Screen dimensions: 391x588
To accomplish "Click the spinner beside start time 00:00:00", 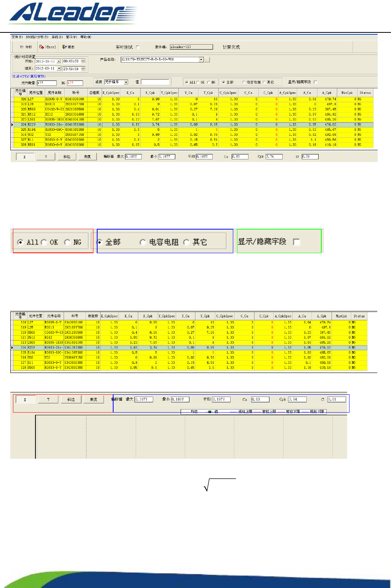I will [x=83, y=61].
